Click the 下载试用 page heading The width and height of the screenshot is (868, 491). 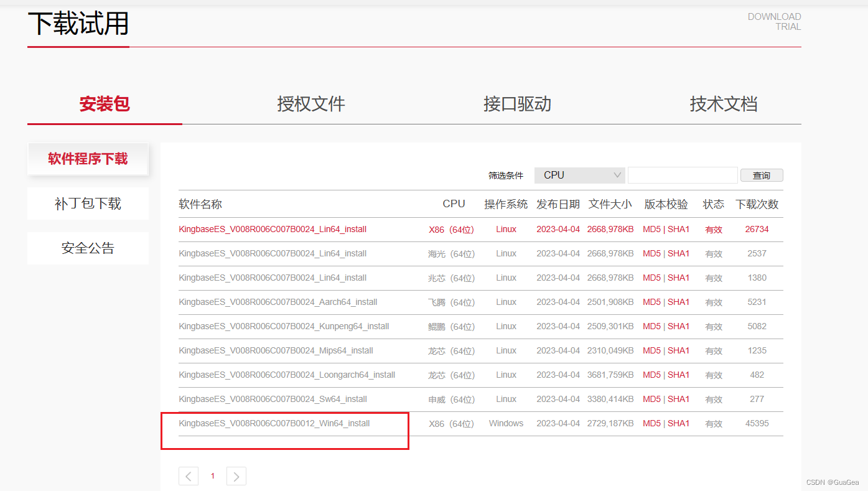[78, 24]
